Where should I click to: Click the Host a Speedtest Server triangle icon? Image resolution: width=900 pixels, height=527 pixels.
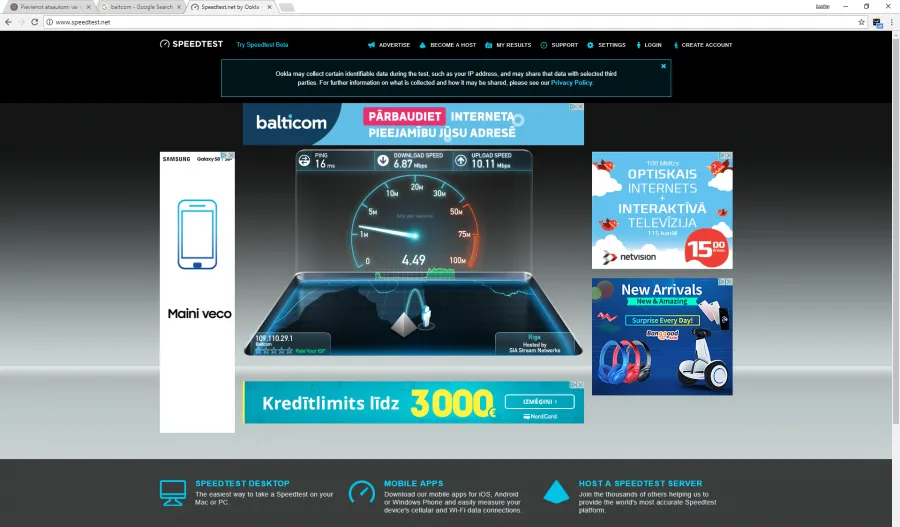pyautogui.click(x=556, y=492)
